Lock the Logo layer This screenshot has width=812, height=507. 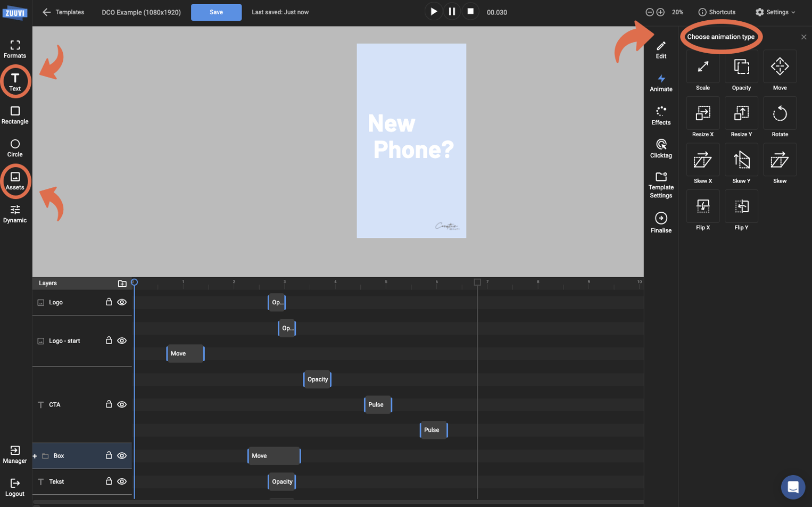coord(109,302)
